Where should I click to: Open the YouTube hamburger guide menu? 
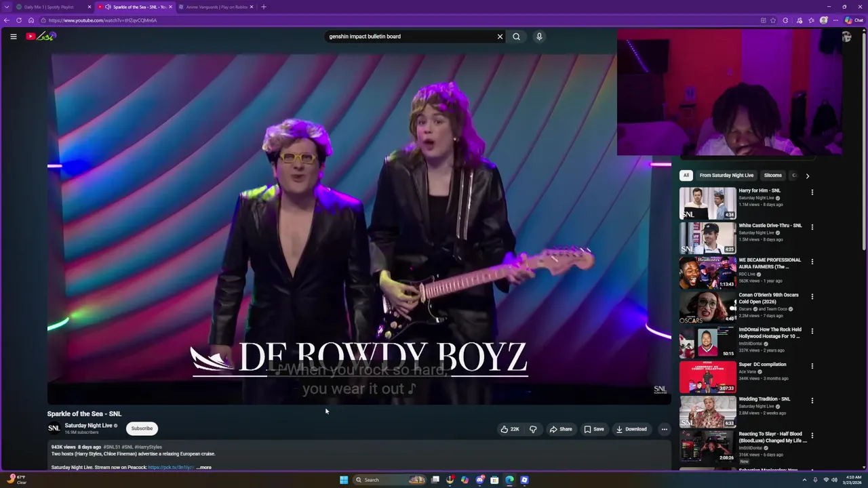[14, 37]
